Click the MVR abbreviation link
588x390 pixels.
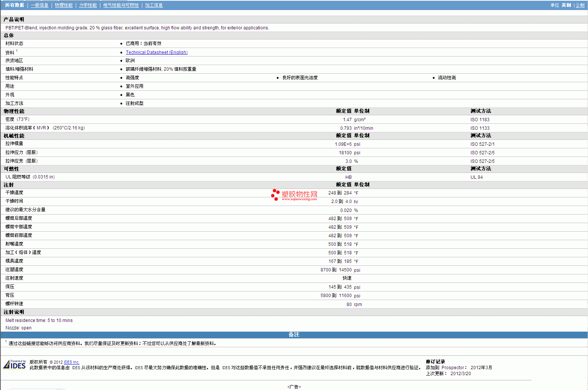(41, 128)
